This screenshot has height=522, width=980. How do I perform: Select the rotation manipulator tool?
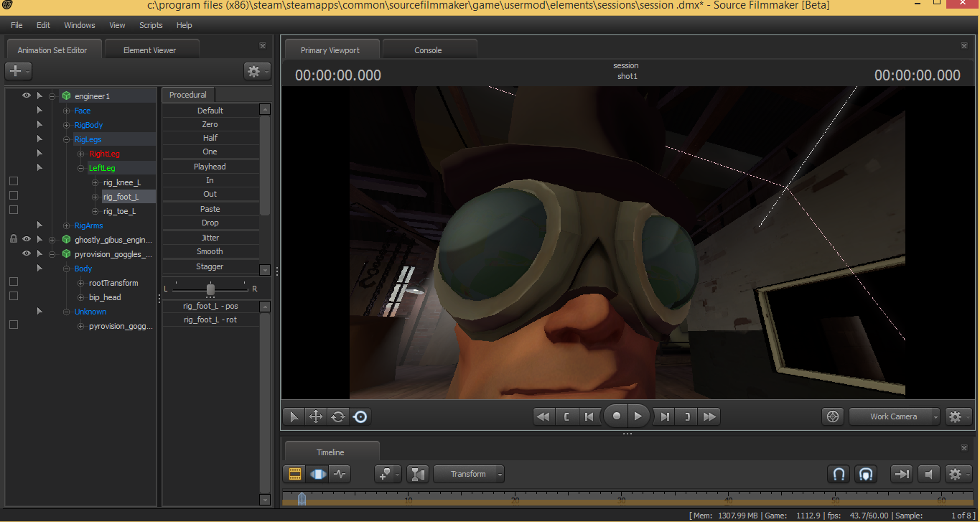(x=338, y=416)
